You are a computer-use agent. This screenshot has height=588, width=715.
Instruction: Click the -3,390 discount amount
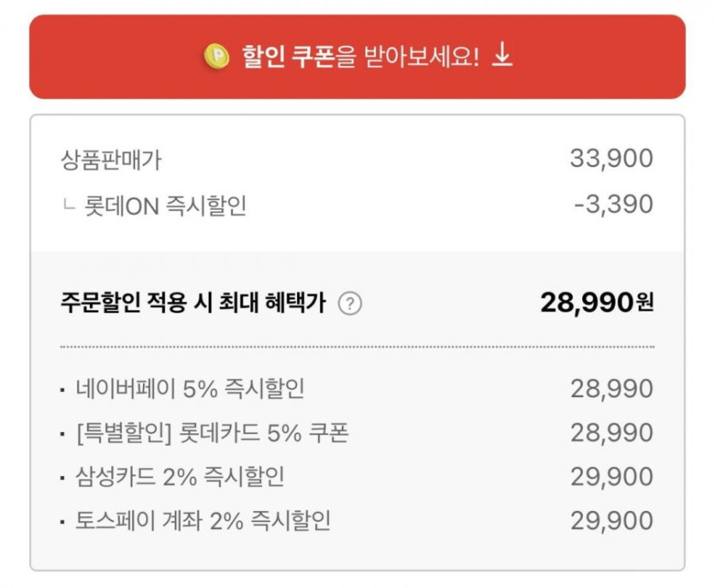614,205
